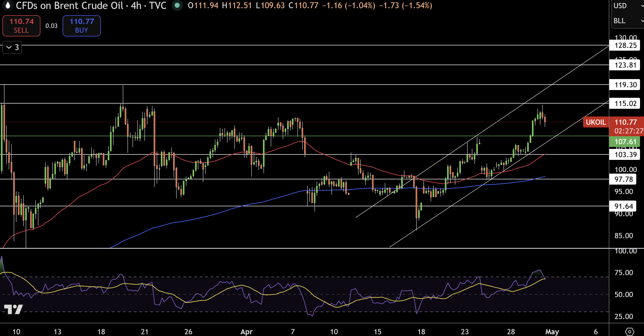Click the 91.64 horizontal line price label
The image size is (644, 336).
[x=623, y=206]
